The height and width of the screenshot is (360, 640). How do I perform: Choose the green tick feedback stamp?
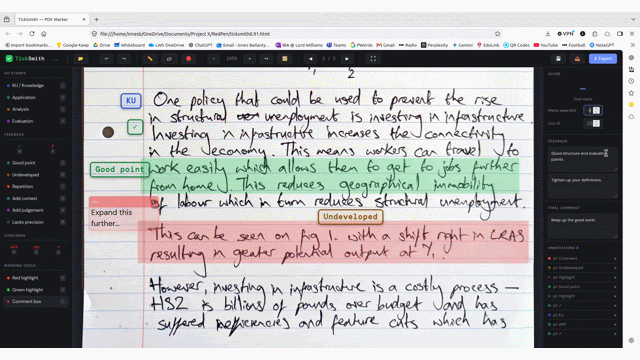pyautogui.click(x=19, y=148)
